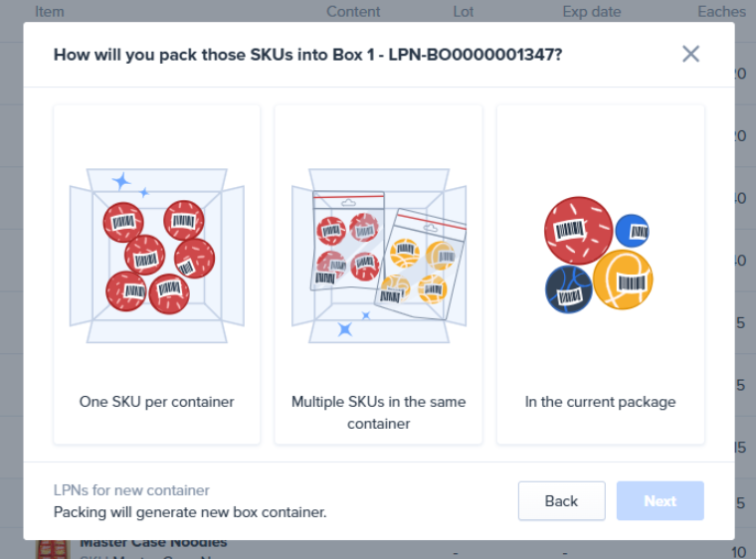The image size is (756, 559).
Task: Select the single-SKU open box illustration
Action: click(x=156, y=255)
